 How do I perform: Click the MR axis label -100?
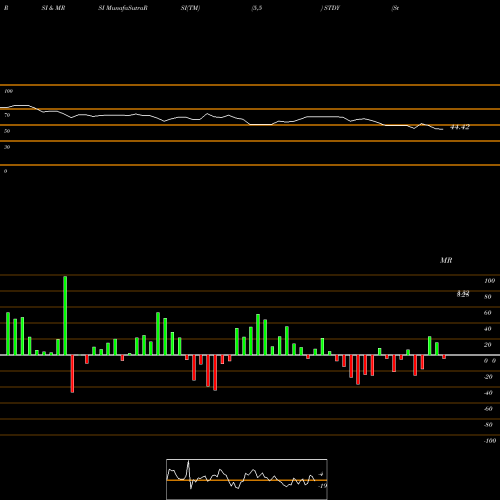coord(490,441)
